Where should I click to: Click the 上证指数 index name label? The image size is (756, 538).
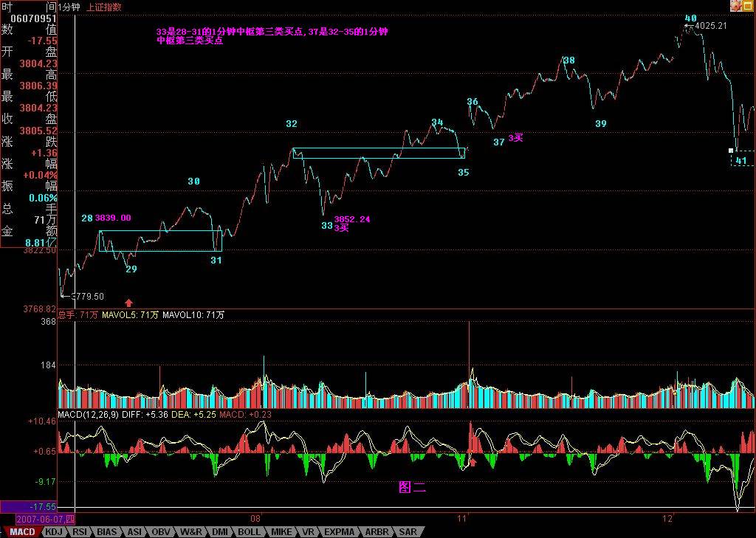pos(104,7)
